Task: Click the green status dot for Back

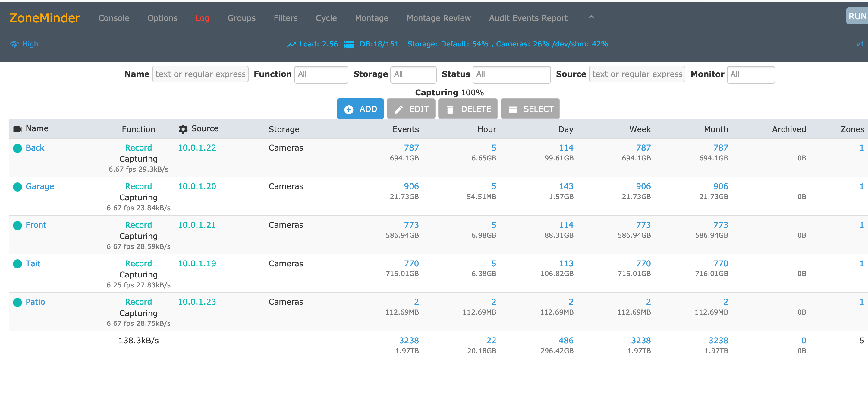Action: [x=17, y=148]
